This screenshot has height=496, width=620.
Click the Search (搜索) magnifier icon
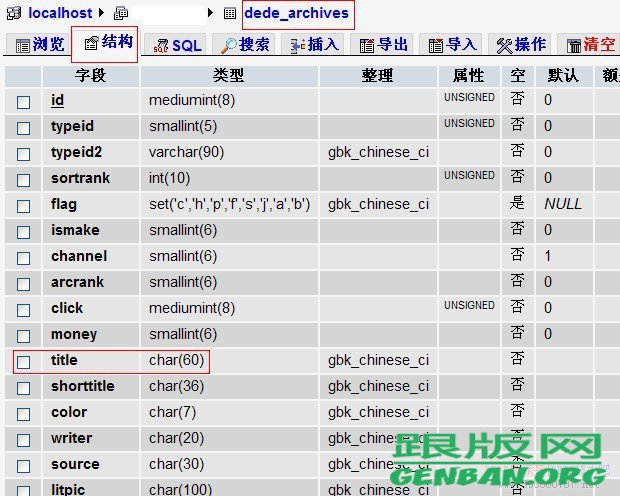click(x=229, y=45)
